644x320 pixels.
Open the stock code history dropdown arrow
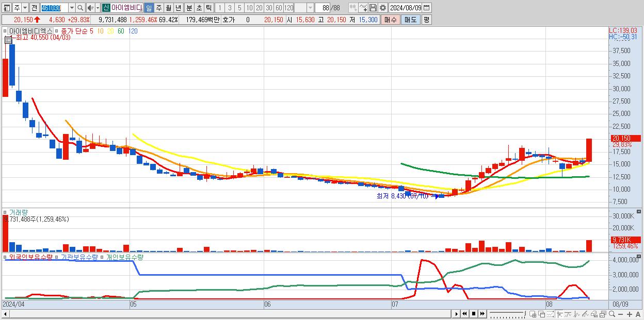tap(72, 8)
